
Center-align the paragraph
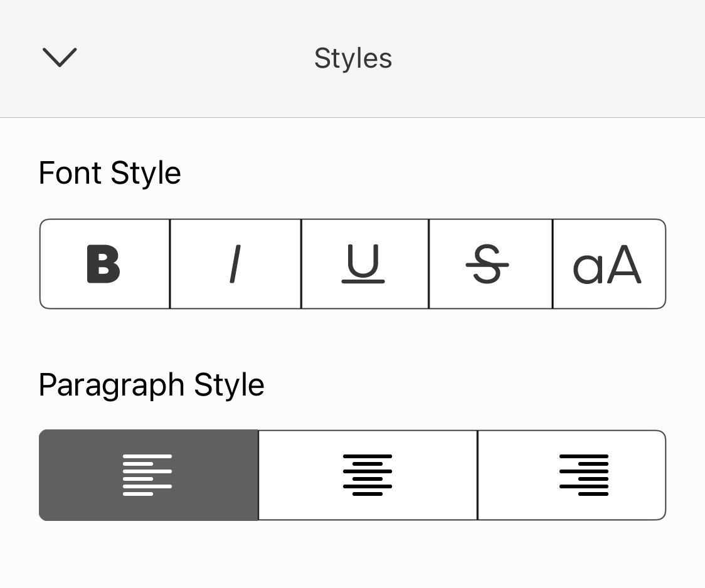[368, 475]
